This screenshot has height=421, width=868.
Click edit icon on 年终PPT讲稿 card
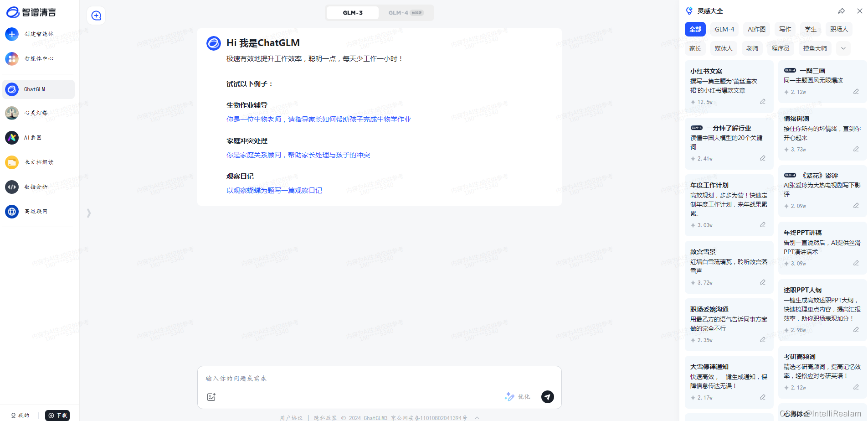[x=856, y=263]
